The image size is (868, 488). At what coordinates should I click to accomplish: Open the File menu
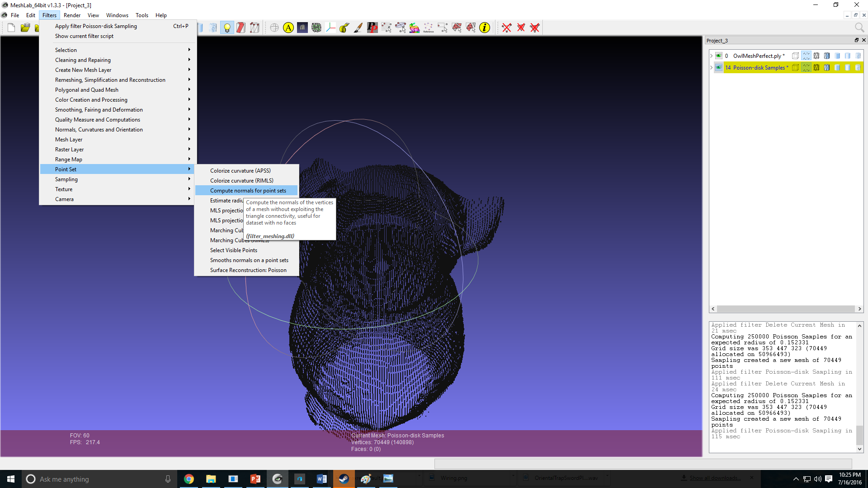coord(15,15)
